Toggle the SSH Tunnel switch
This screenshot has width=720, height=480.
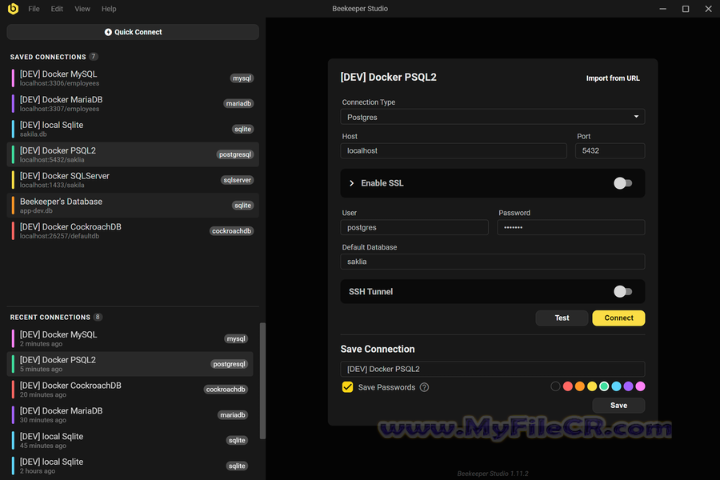click(x=623, y=291)
